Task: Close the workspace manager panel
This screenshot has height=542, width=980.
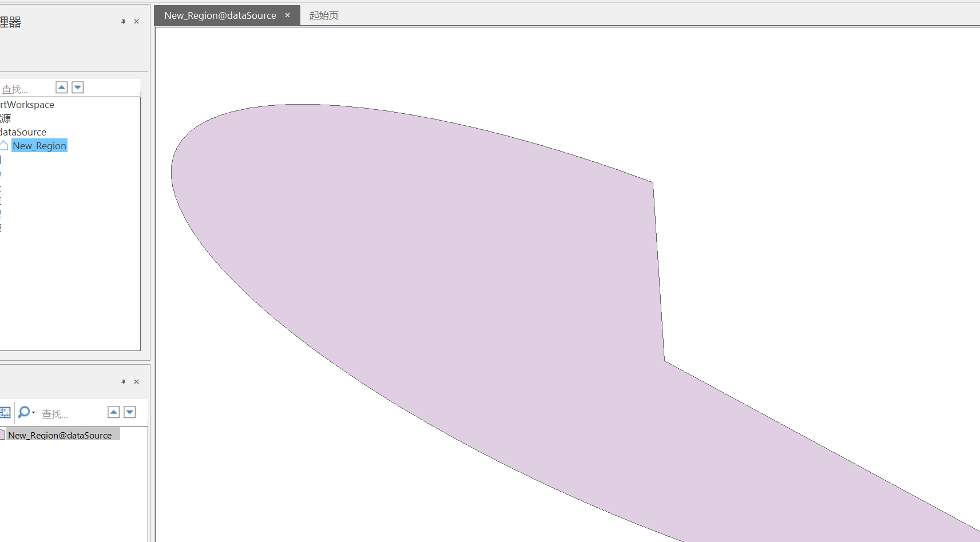Action: (x=136, y=22)
